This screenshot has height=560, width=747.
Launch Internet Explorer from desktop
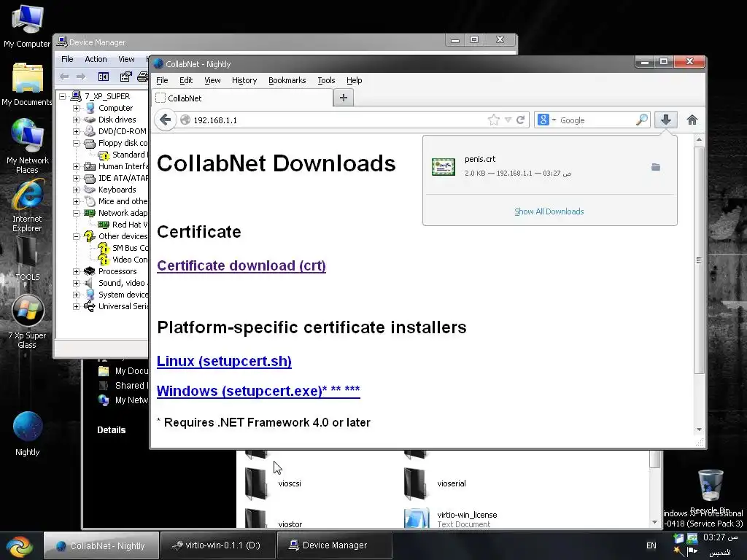pyautogui.click(x=27, y=205)
